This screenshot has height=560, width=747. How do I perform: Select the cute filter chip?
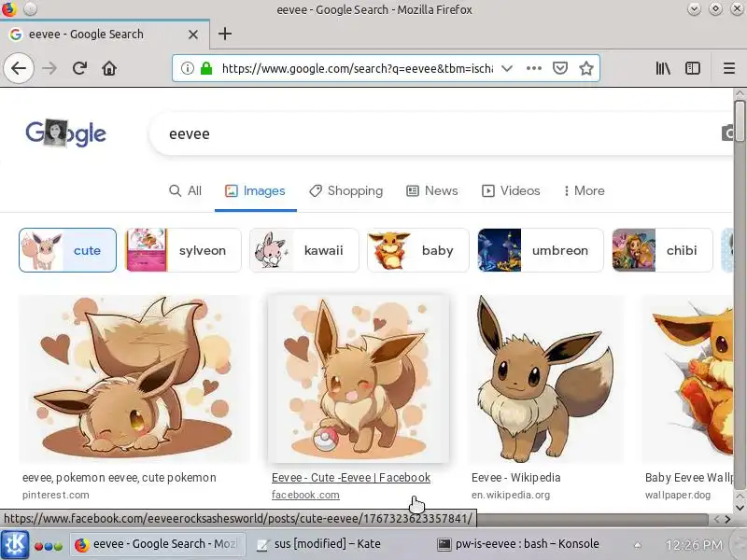[67, 250]
